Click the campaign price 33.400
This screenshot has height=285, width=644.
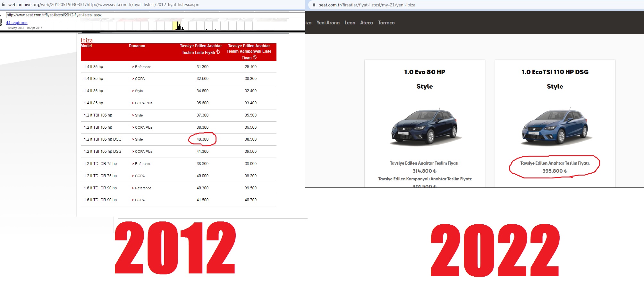click(x=250, y=103)
